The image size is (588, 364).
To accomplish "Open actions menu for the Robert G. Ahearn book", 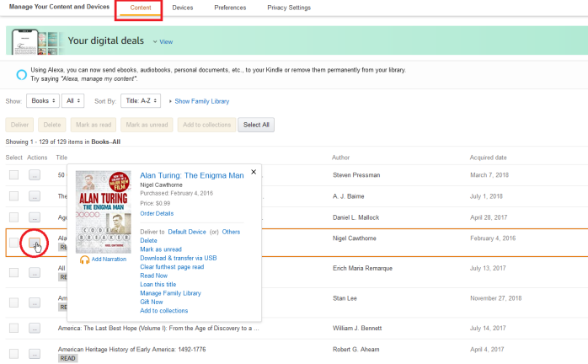I will [35, 354].
